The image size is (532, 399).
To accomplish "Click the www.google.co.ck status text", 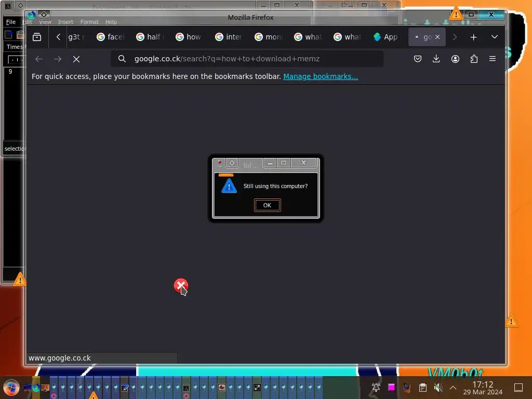I will point(60,358).
